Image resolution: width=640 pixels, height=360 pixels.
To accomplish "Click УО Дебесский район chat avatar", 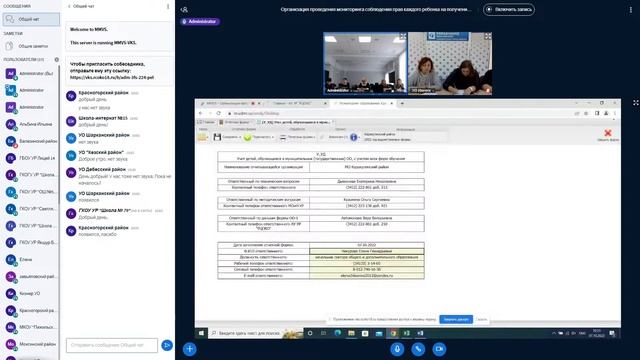I will pyautogui.click(x=71, y=173).
